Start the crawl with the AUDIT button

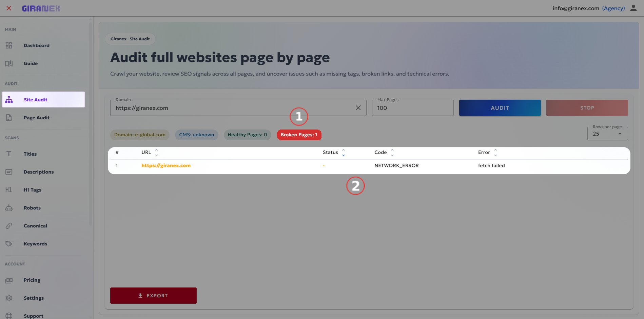click(500, 108)
